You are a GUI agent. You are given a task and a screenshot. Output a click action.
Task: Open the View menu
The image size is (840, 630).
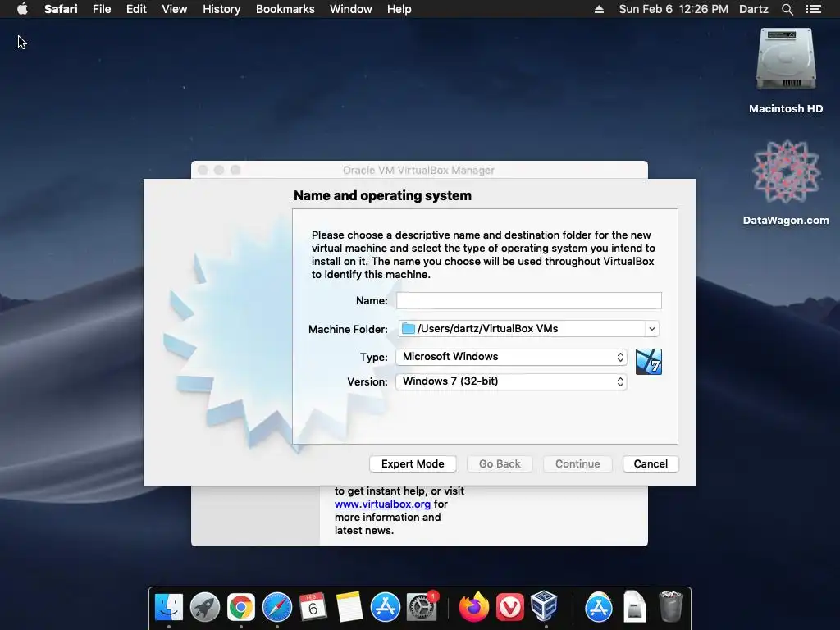pyautogui.click(x=174, y=9)
